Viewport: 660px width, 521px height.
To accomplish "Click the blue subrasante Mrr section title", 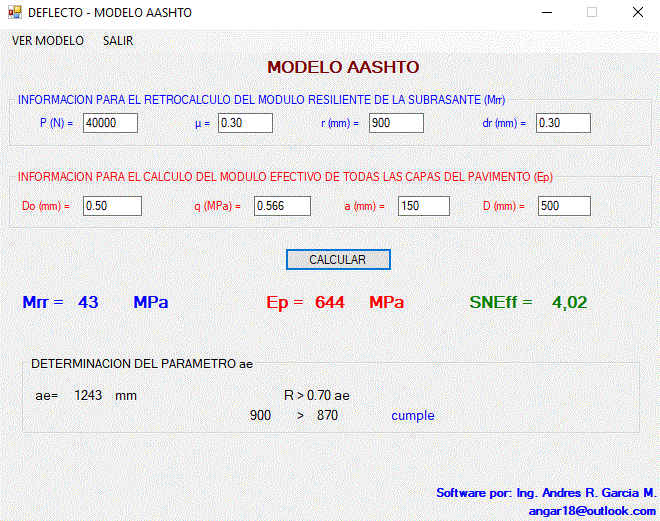I will coord(261,100).
